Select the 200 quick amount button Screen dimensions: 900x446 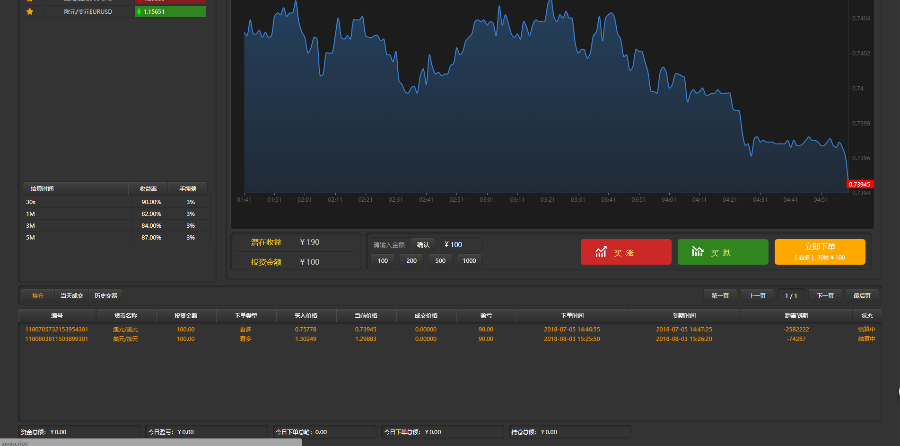pos(411,260)
